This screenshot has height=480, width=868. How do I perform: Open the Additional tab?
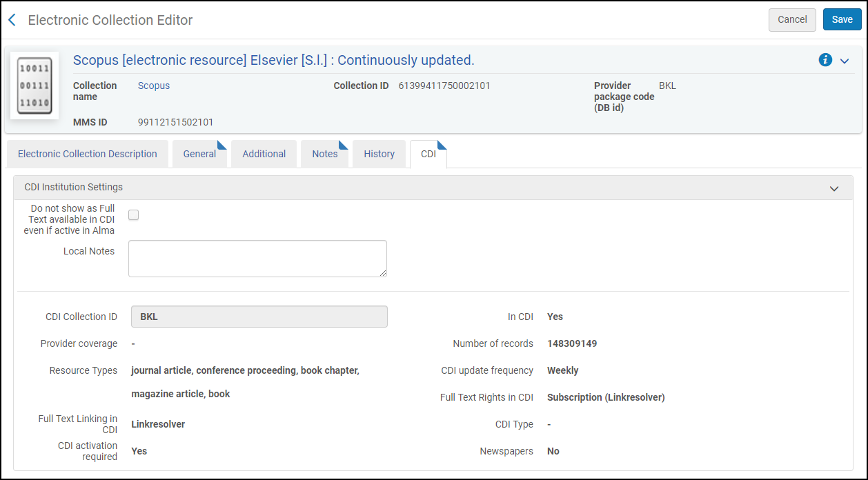pos(264,154)
